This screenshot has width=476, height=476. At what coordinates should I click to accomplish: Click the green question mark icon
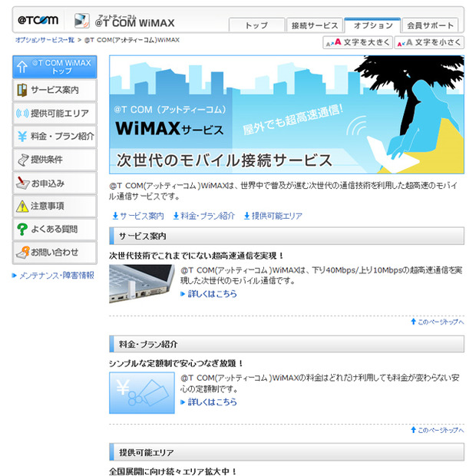pyautogui.click(x=22, y=230)
